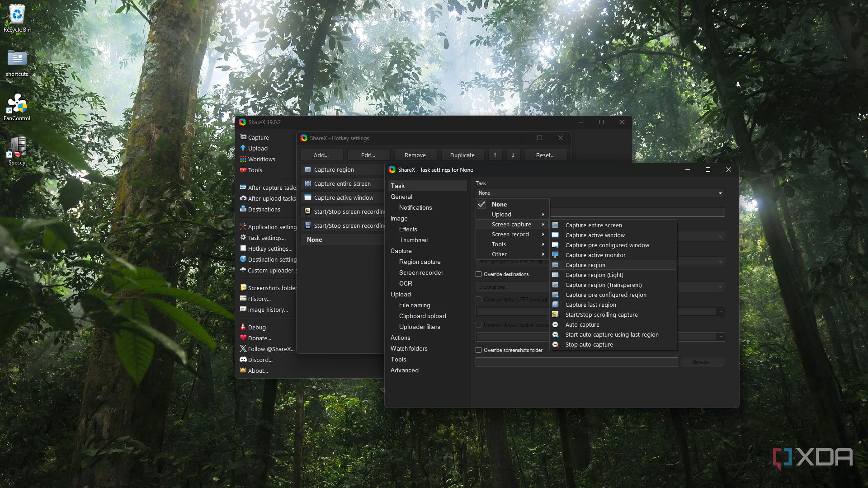Click the Capture last region icon

pyautogui.click(x=555, y=305)
